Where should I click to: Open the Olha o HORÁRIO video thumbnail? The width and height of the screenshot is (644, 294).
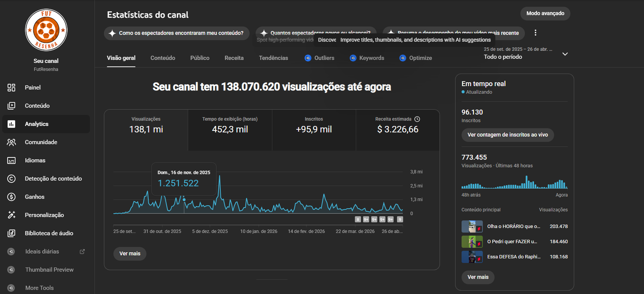pyautogui.click(x=472, y=226)
